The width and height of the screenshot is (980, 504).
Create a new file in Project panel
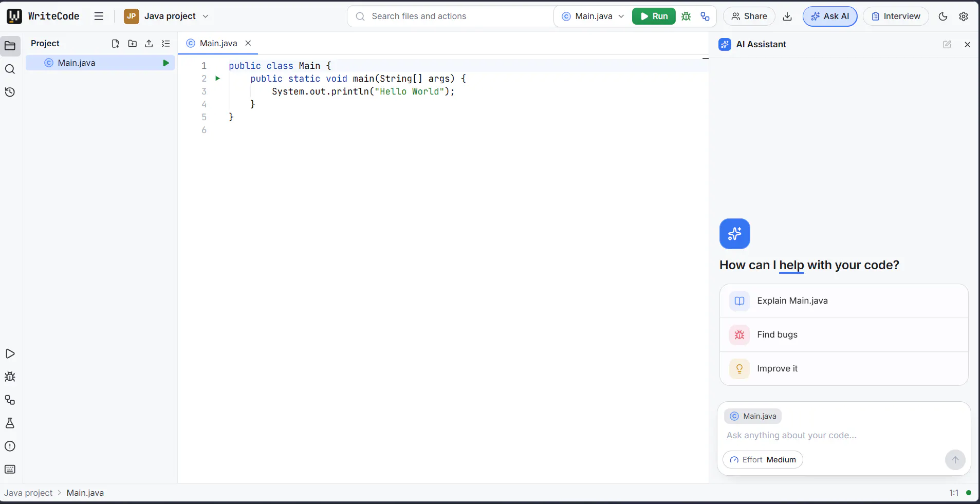[x=116, y=44]
